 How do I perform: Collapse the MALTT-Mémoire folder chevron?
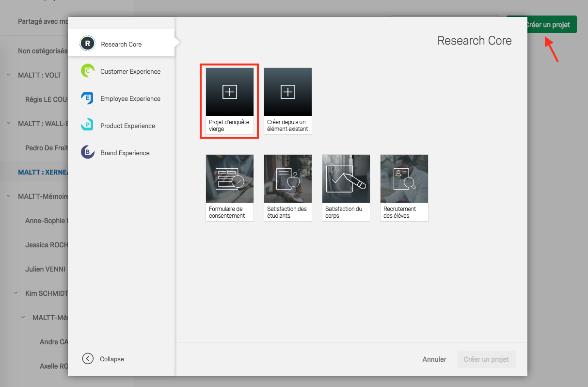click(x=8, y=196)
